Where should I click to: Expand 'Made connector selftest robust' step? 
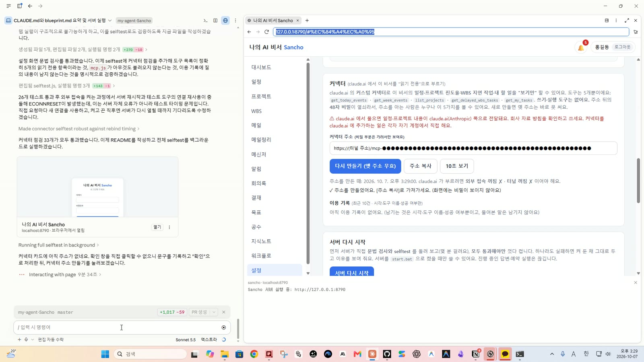[79, 129]
